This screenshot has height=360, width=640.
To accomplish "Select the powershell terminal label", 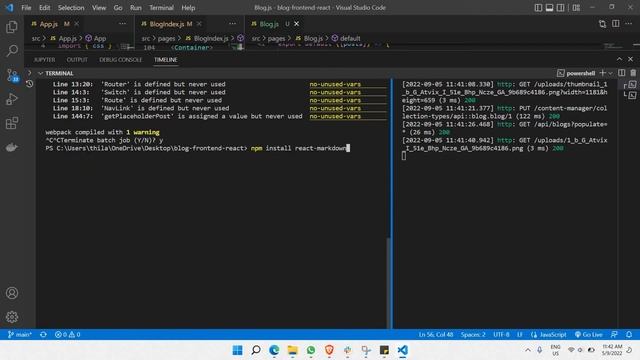I will [576, 73].
